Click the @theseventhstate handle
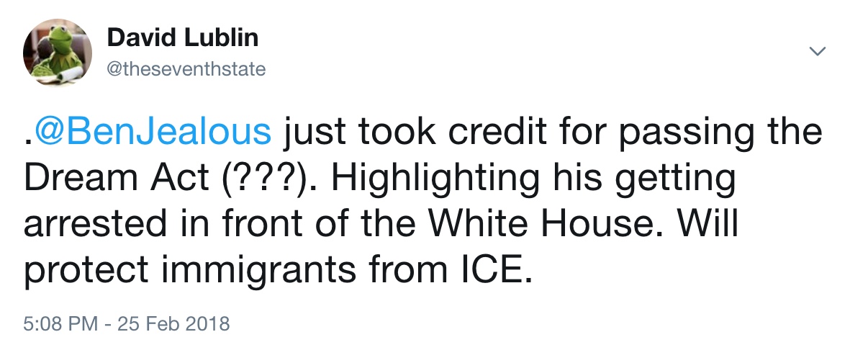The height and width of the screenshot is (350, 868). [x=186, y=69]
